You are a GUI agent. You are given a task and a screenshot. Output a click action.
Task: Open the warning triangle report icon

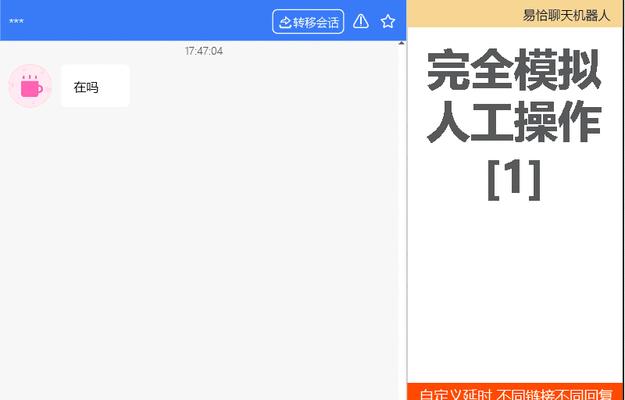pyautogui.click(x=361, y=21)
